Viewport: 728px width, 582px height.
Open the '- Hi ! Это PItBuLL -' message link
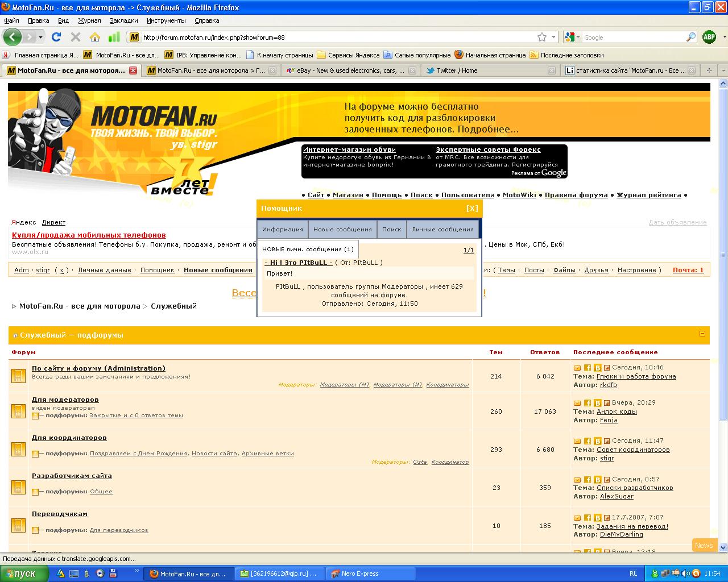pos(299,263)
